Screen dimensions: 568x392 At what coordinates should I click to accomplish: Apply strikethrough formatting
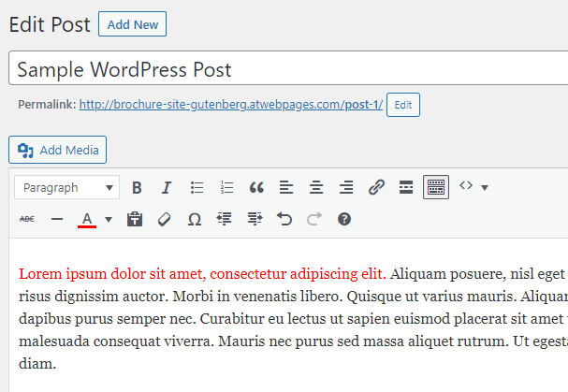point(27,219)
